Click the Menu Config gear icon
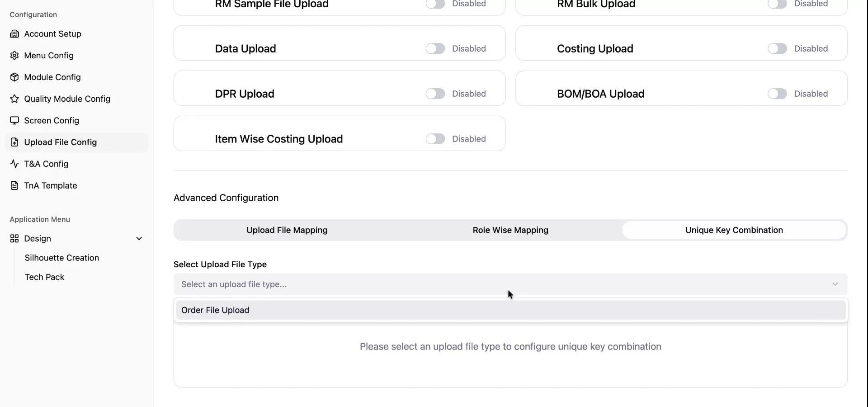 click(14, 56)
